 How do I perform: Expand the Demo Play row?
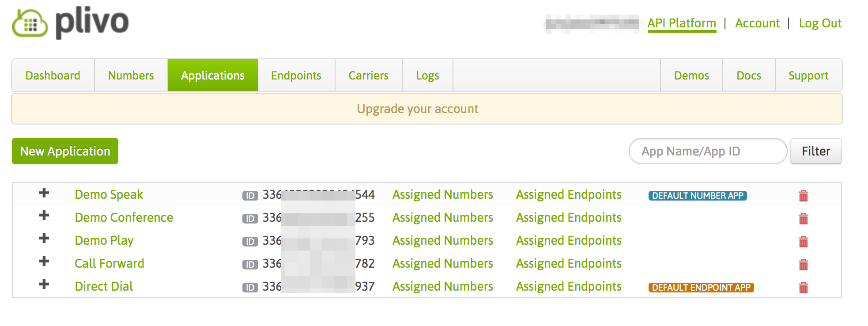point(44,239)
